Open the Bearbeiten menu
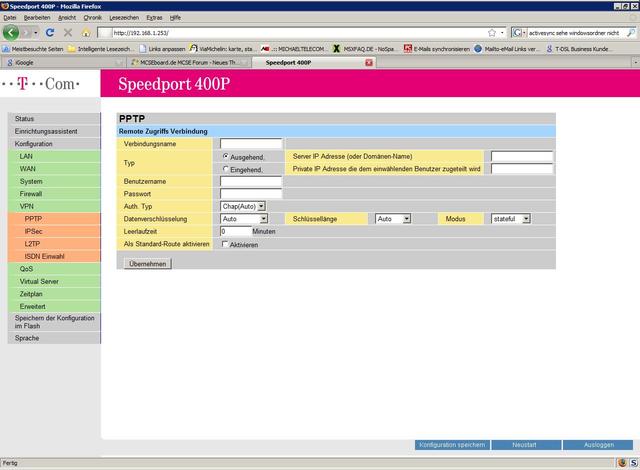This screenshot has width=640, height=470. click(x=37, y=18)
